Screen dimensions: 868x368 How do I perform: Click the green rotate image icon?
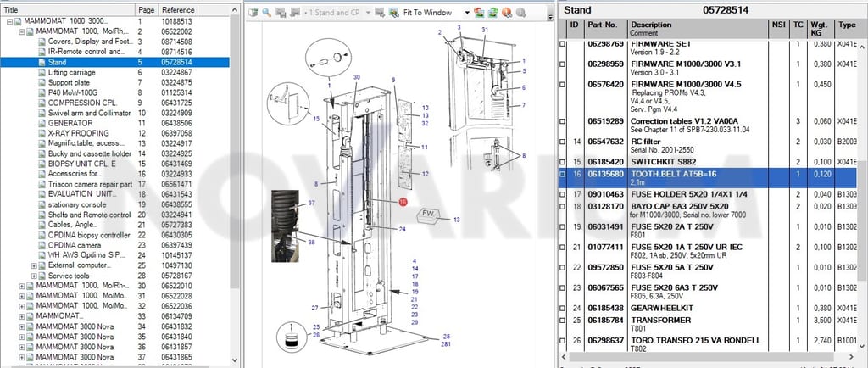click(492, 13)
